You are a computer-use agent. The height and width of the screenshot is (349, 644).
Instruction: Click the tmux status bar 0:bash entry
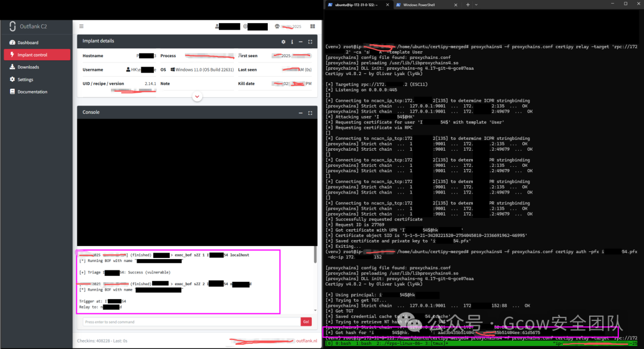[343, 343]
